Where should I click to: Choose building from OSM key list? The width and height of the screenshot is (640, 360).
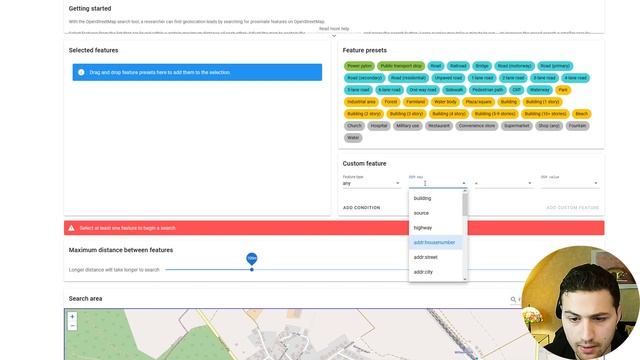[x=436, y=198]
